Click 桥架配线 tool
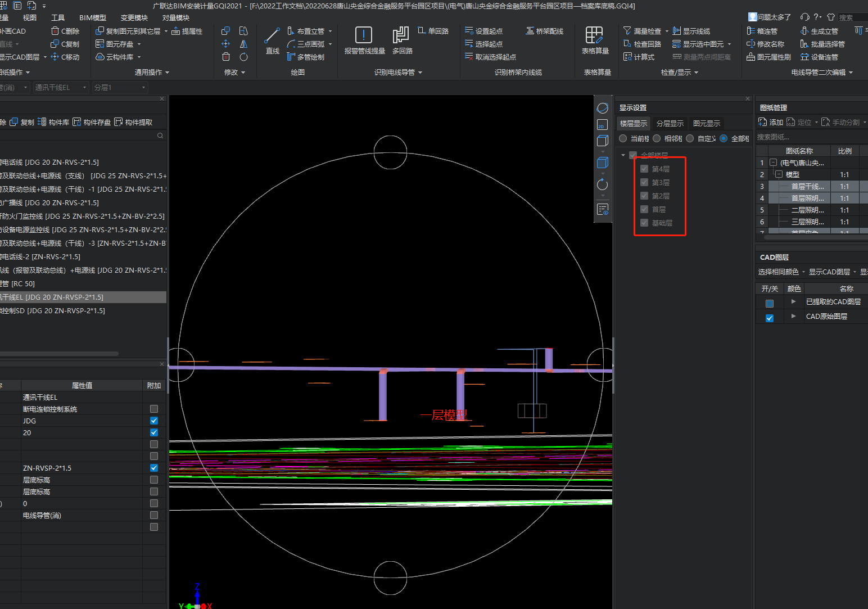Screen dimensions: 868x609 (544, 31)
